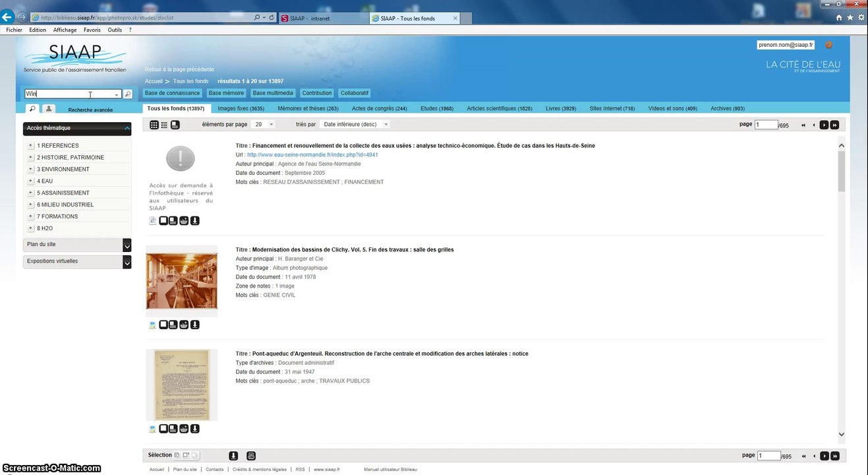868x475 pixels.
Task: Expand the 5 ASSAINISSEMENT tree node
Action: pos(31,193)
